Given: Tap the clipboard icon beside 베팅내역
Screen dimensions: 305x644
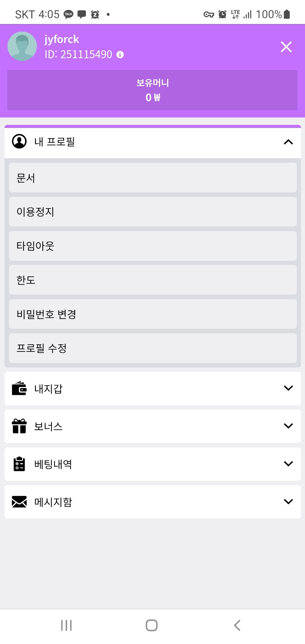Looking at the screenshot, I should (x=19, y=464).
